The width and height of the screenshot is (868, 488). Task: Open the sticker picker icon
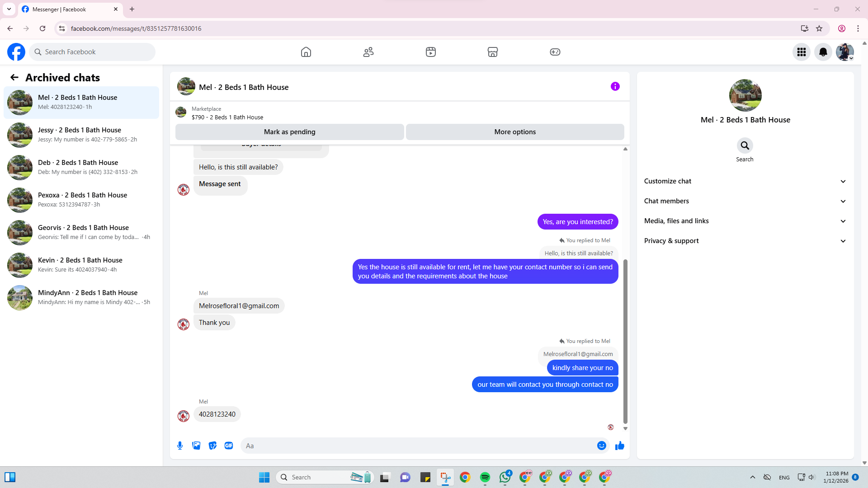[212, 446]
